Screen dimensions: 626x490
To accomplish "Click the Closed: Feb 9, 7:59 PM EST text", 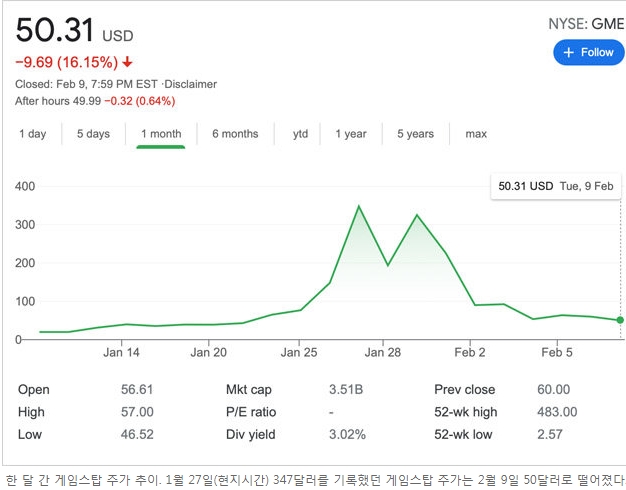I will pyautogui.click(x=86, y=84).
